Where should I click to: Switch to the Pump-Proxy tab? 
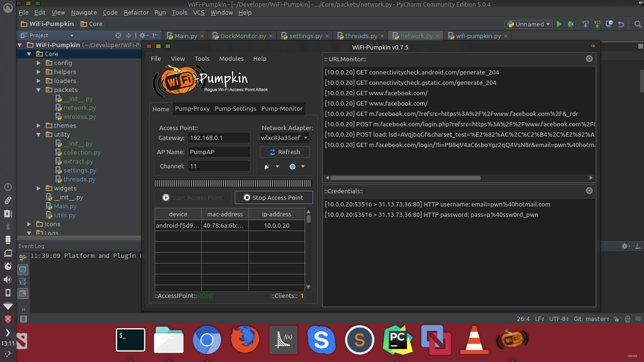(192, 108)
